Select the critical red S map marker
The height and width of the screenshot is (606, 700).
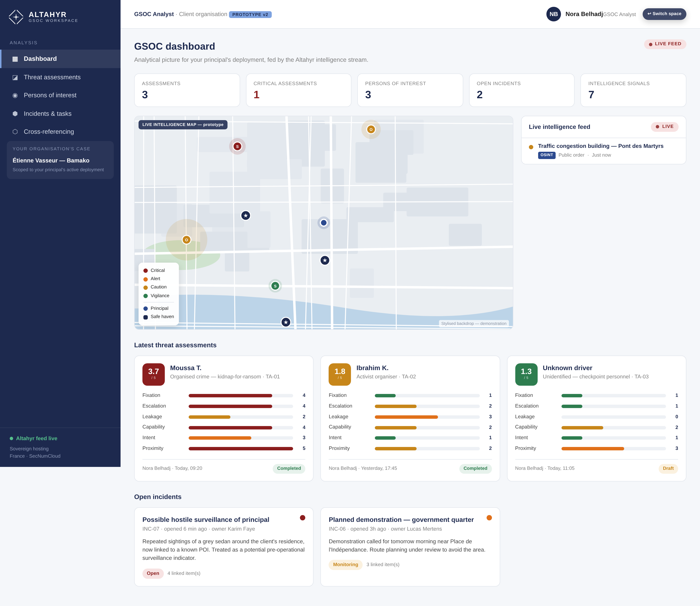click(237, 146)
